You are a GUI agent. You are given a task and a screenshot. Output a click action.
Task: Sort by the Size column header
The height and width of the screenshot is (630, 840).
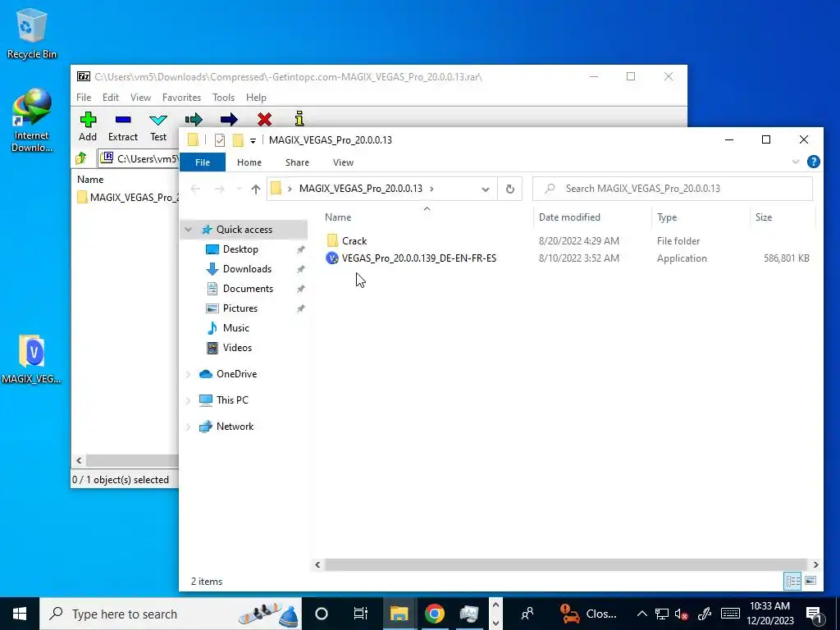pyautogui.click(x=782, y=217)
